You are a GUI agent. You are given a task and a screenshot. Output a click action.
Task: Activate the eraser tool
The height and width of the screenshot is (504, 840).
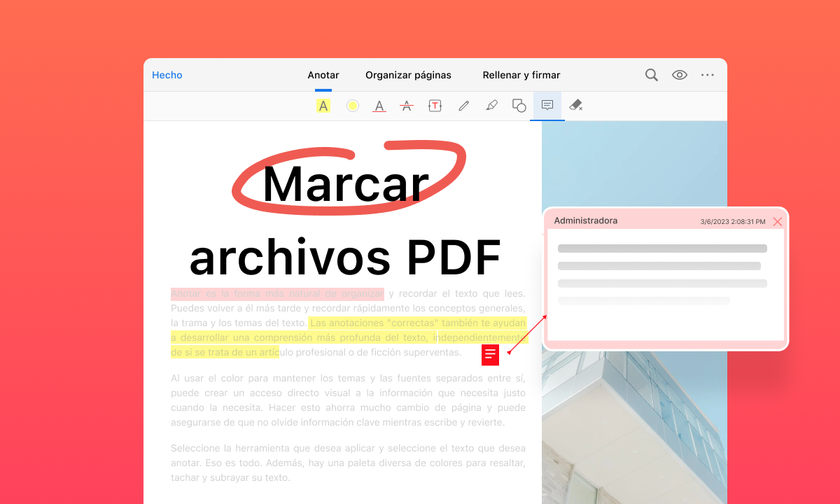575,105
